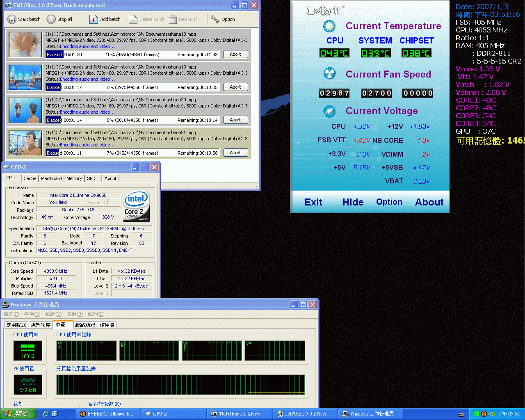Open Memory tab in CPU-Z
This screenshot has height=420, width=525.
tap(74, 178)
